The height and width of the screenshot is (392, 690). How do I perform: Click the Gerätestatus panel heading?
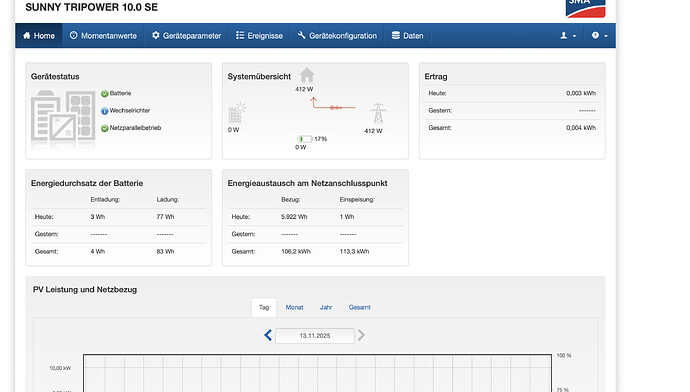click(x=55, y=77)
